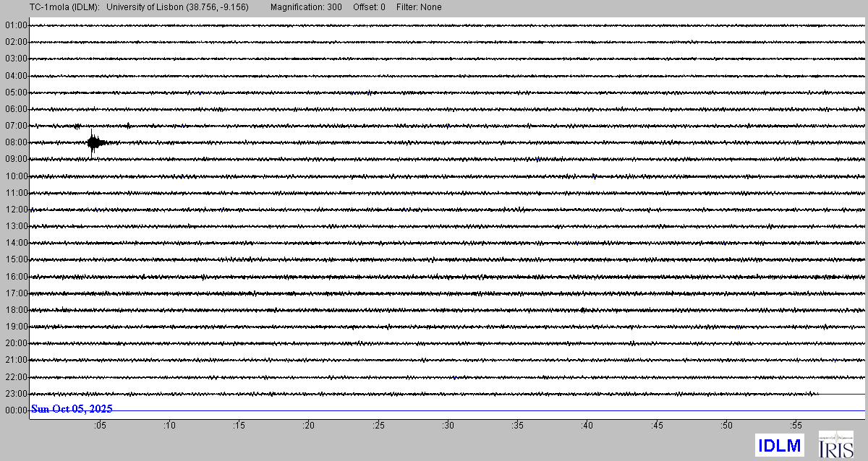The image size is (868, 461).
Task: Click the :20 minute axis marker
Action: coord(309,426)
